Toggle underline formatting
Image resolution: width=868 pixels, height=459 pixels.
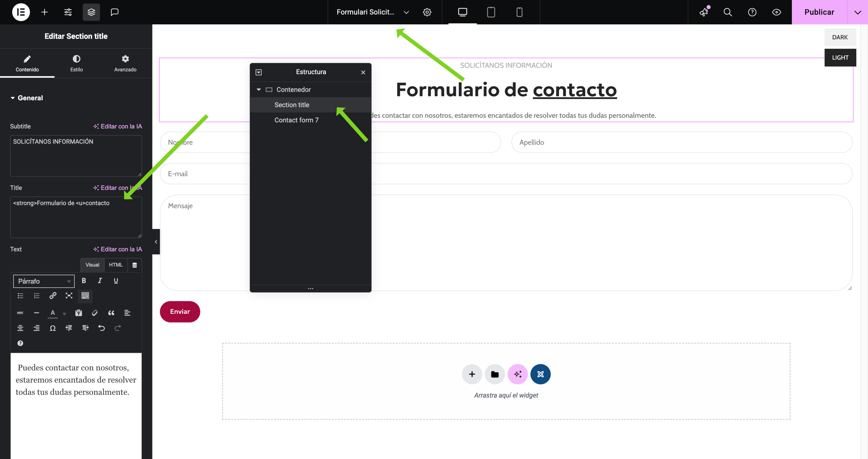point(116,281)
